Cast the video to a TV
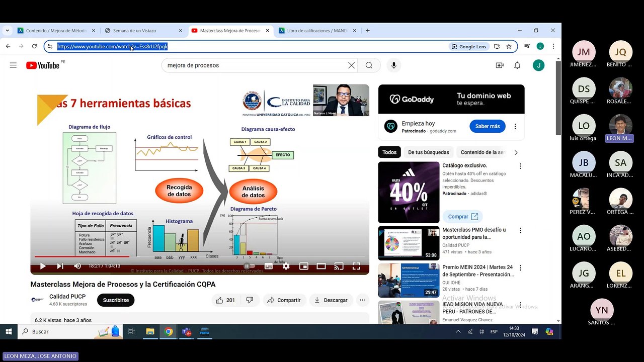644x362 pixels. 339,266
